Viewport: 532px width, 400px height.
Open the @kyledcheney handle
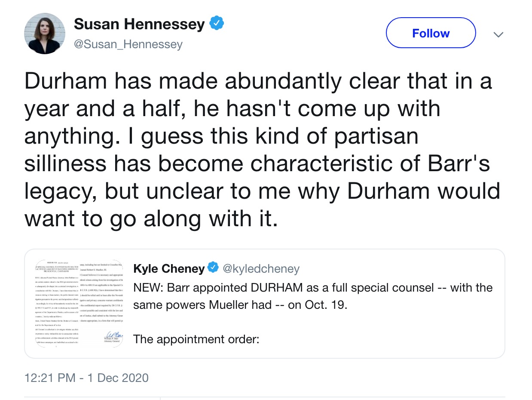[x=260, y=269]
